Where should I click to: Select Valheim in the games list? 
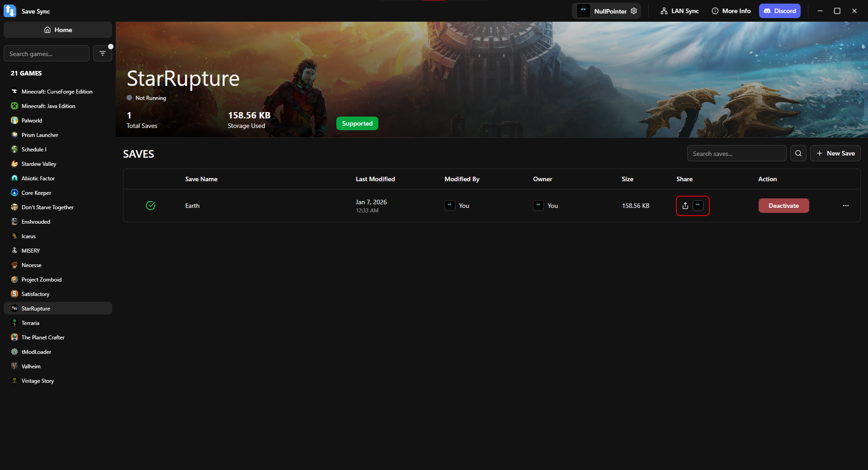click(x=58, y=366)
